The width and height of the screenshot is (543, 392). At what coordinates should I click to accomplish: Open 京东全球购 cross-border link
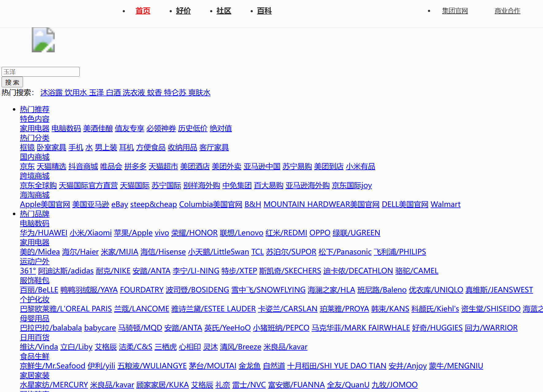coord(38,185)
